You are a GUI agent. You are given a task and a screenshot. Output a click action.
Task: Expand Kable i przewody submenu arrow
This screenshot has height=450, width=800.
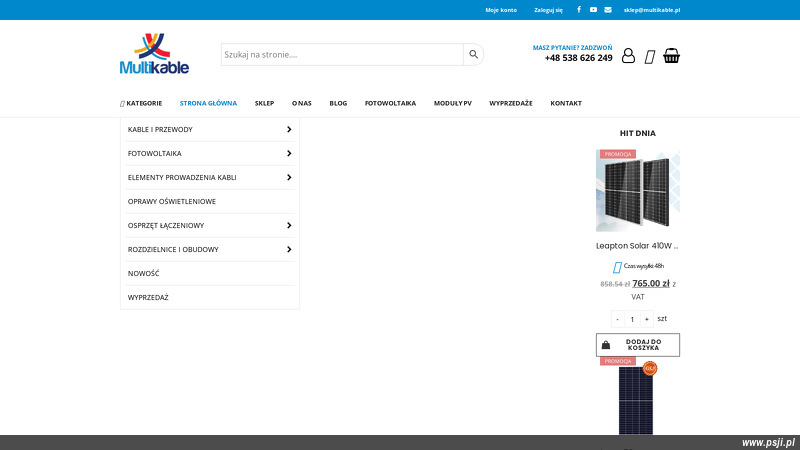pyautogui.click(x=289, y=130)
